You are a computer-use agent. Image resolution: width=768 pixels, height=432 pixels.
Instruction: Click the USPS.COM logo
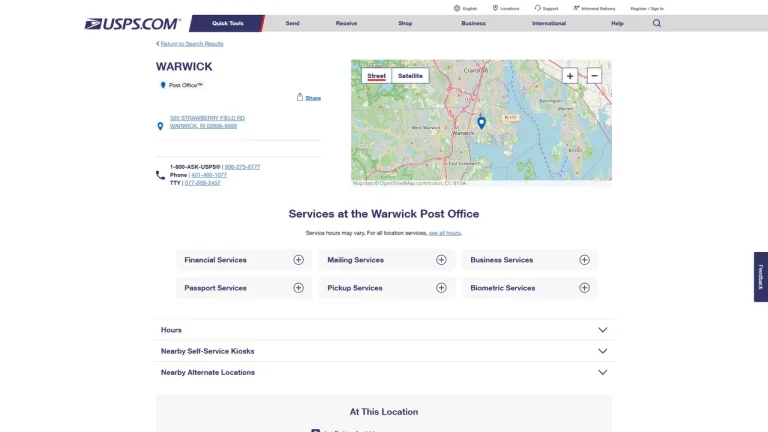[132, 24]
